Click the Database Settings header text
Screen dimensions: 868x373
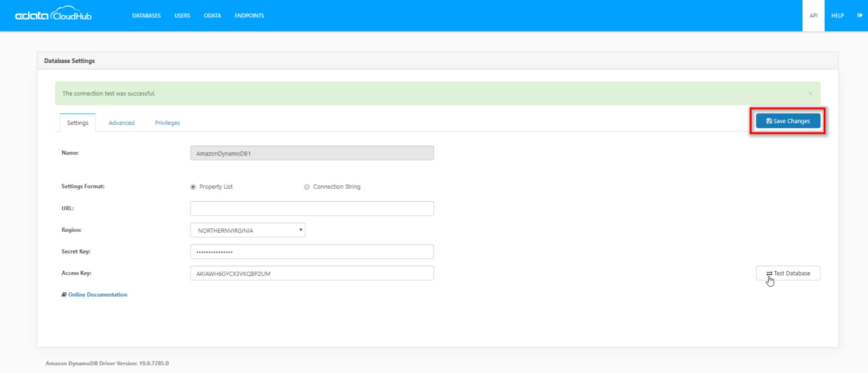pyautogui.click(x=69, y=61)
